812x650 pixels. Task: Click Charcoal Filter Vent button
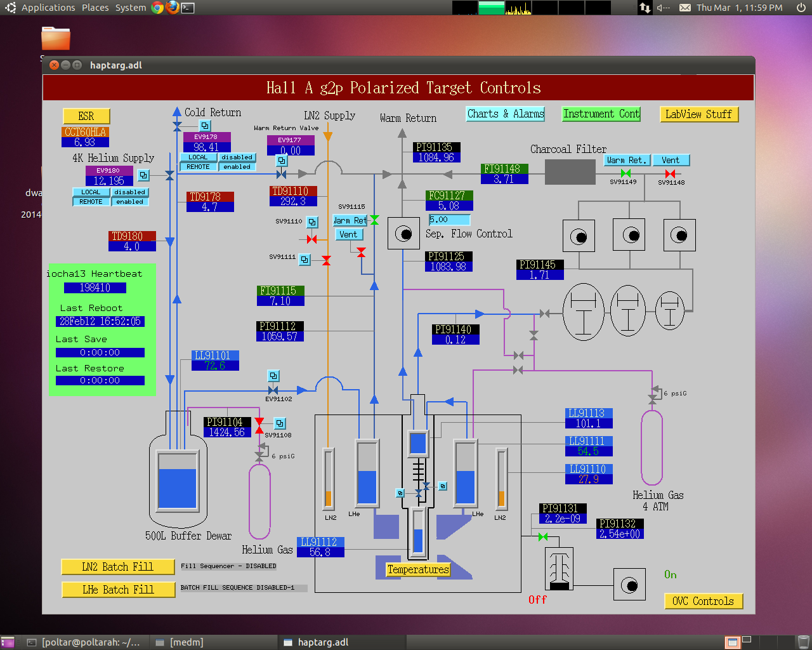[671, 160]
